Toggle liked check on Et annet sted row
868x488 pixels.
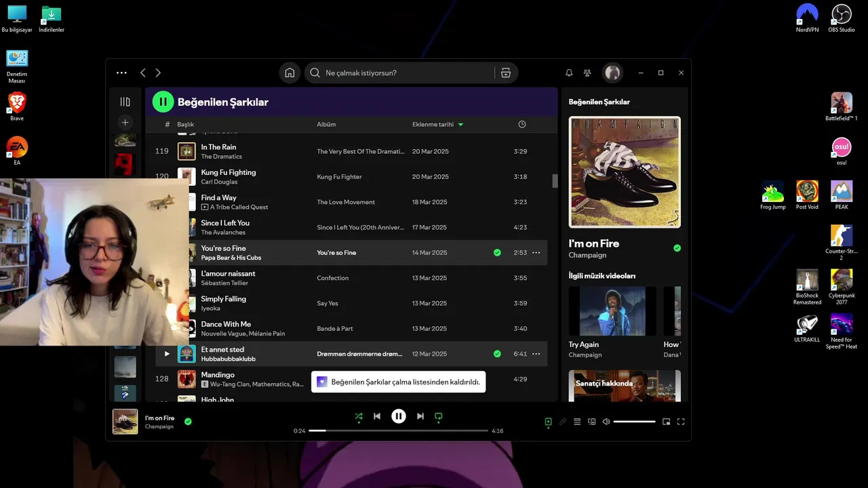(497, 354)
